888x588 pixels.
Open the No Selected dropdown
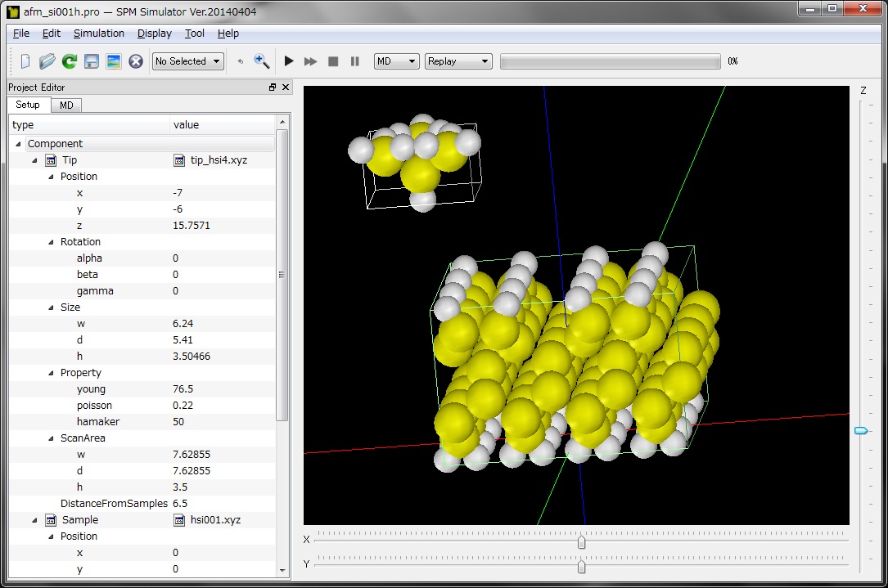188,61
